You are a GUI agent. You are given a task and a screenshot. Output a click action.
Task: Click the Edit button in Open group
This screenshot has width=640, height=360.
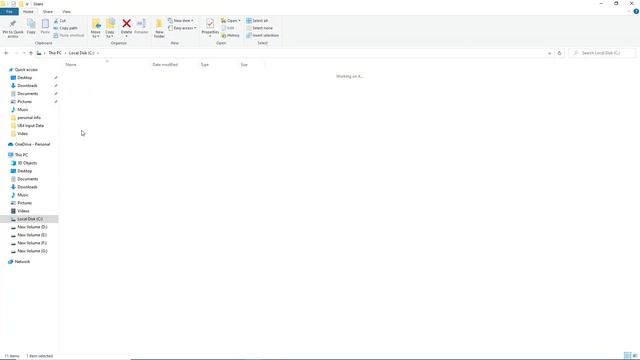coord(228,28)
